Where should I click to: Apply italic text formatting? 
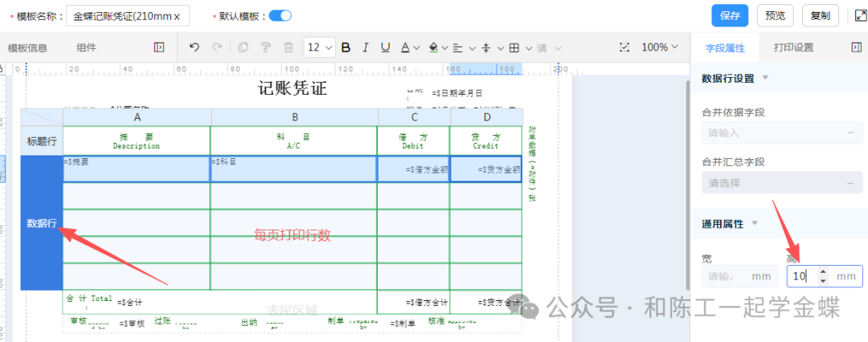pos(366,47)
